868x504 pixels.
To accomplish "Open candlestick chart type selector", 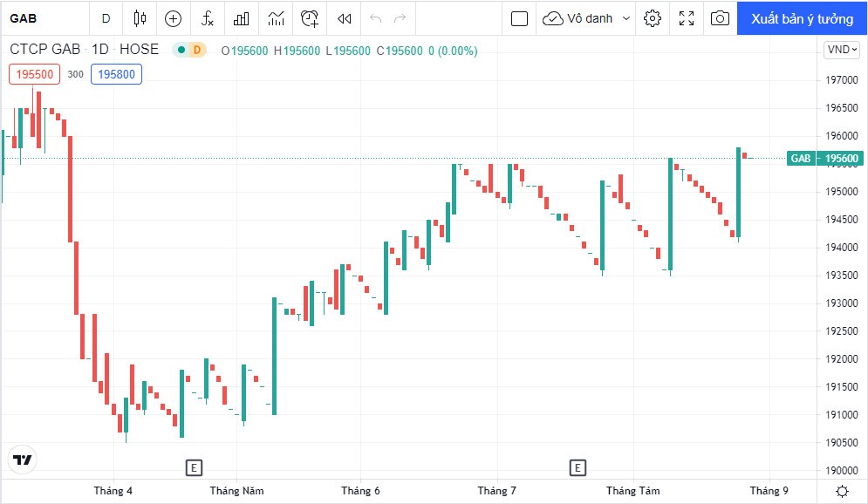I will point(140,18).
